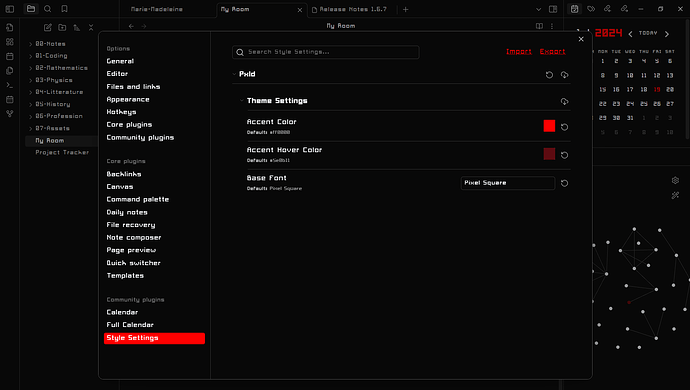Open Templates plugin settings
Screen dimensions: 690x390
tap(125, 276)
